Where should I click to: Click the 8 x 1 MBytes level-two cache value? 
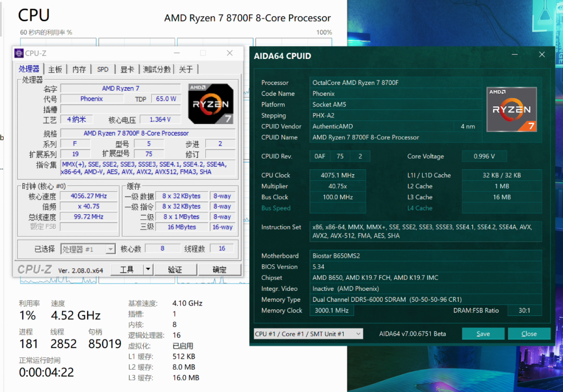click(182, 217)
